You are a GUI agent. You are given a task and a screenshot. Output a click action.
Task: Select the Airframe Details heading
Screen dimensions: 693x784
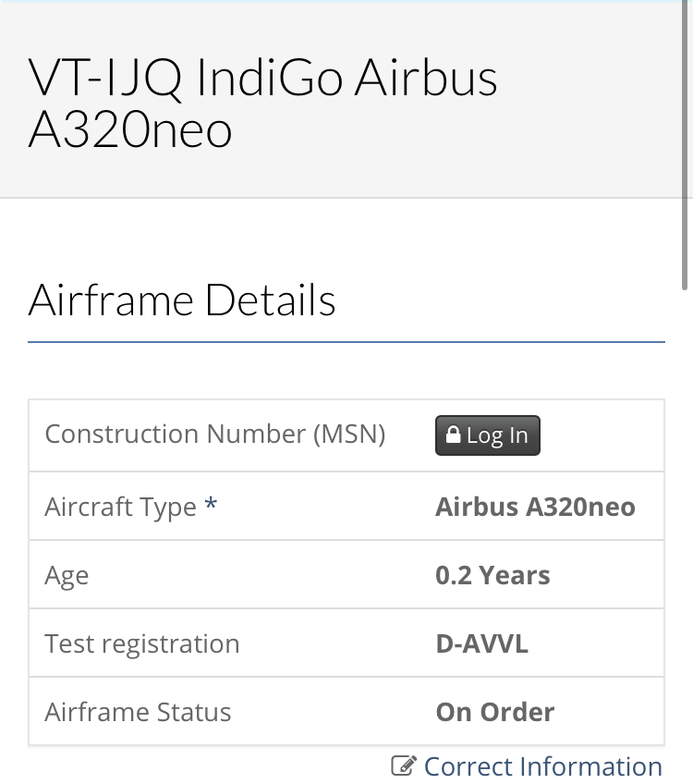point(182,300)
